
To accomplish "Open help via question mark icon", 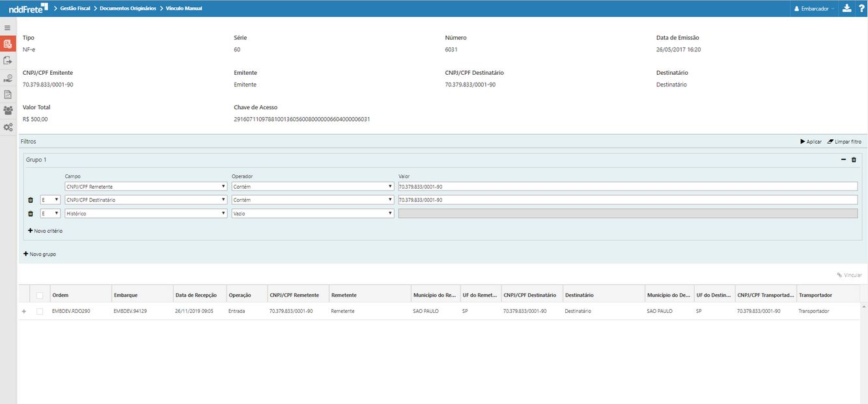I will 861,8.
